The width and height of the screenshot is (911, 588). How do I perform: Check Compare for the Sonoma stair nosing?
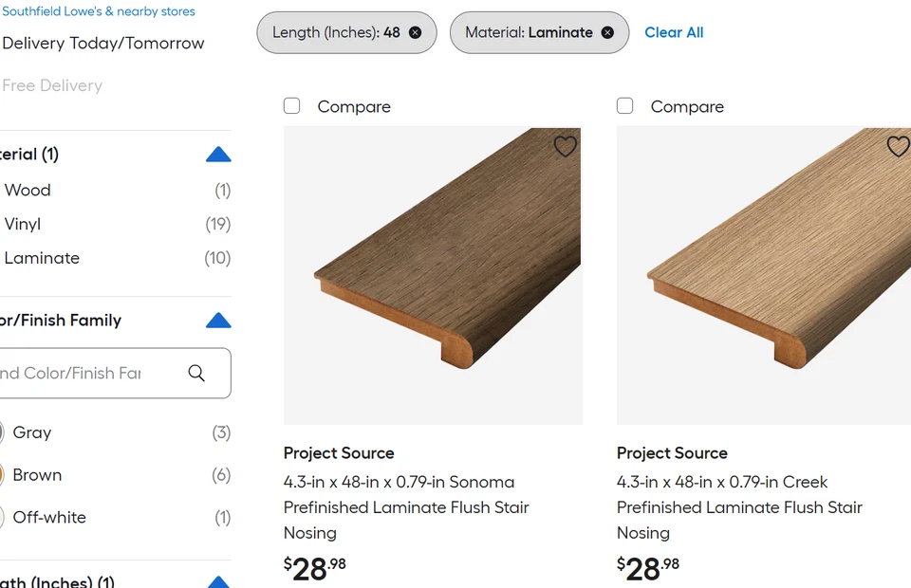point(292,106)
